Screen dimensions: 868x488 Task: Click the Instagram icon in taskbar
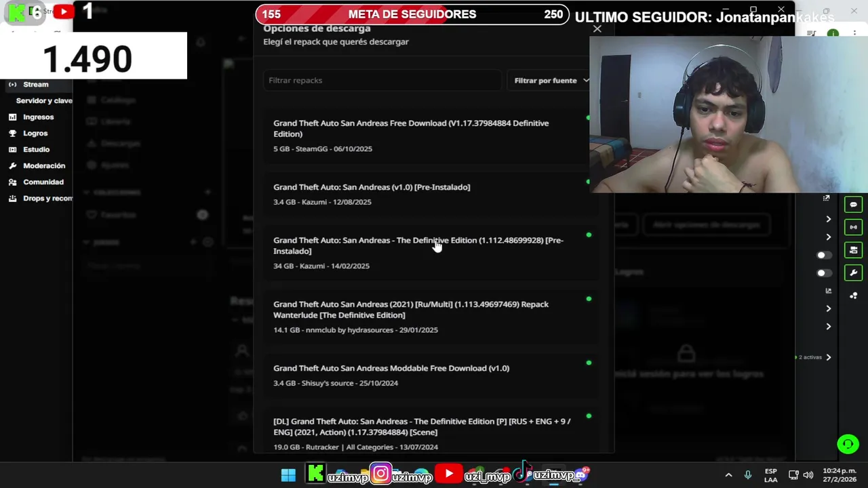coord(381,474)
